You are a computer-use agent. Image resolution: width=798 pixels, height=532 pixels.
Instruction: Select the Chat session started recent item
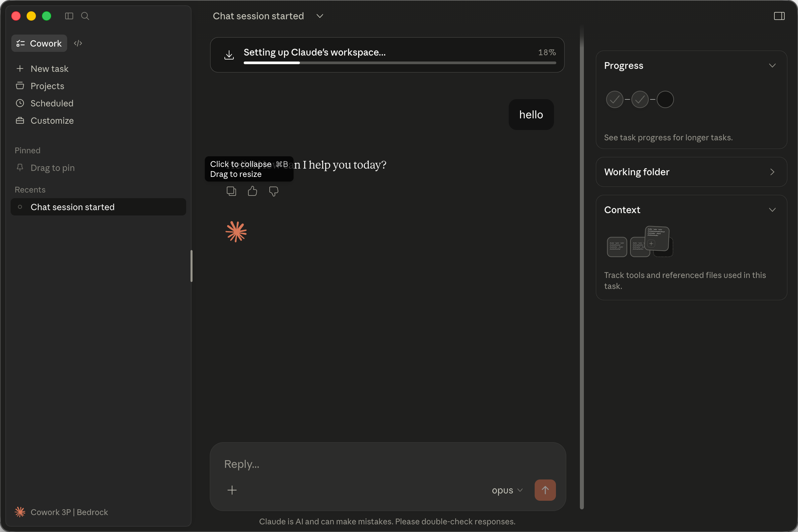point(98,207)
